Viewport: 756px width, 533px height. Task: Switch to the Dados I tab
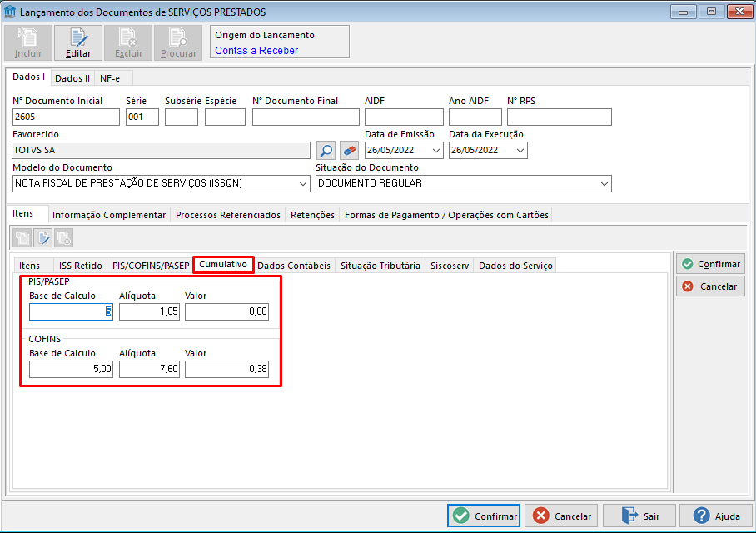[28, 77]
